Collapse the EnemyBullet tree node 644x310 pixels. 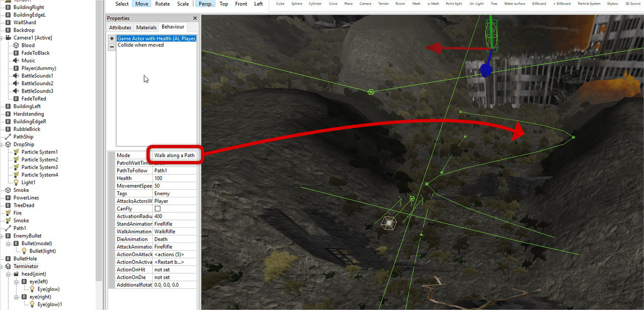coord(2,236)
